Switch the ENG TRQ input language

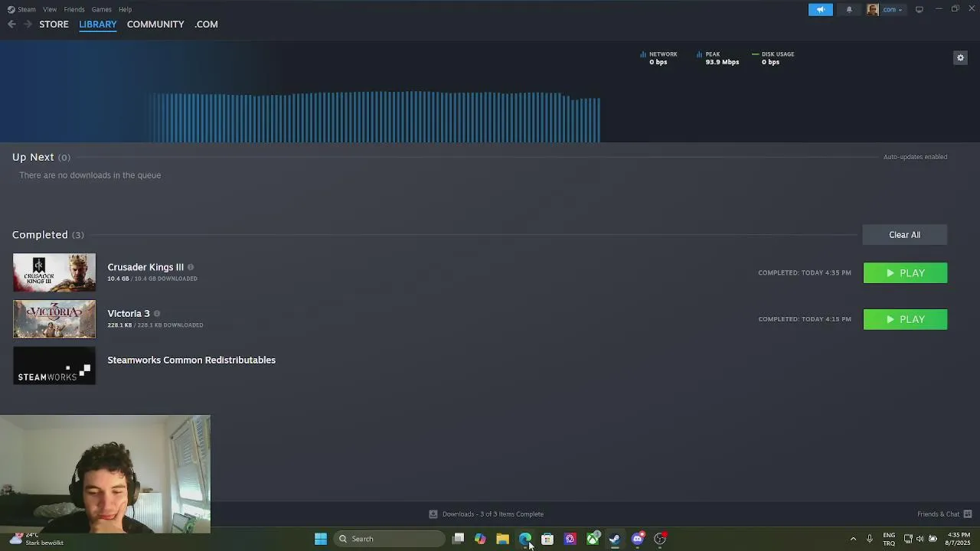889,539
